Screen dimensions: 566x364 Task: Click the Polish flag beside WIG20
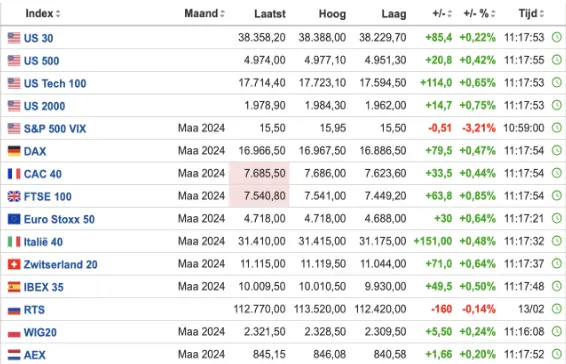coord(14,333)
